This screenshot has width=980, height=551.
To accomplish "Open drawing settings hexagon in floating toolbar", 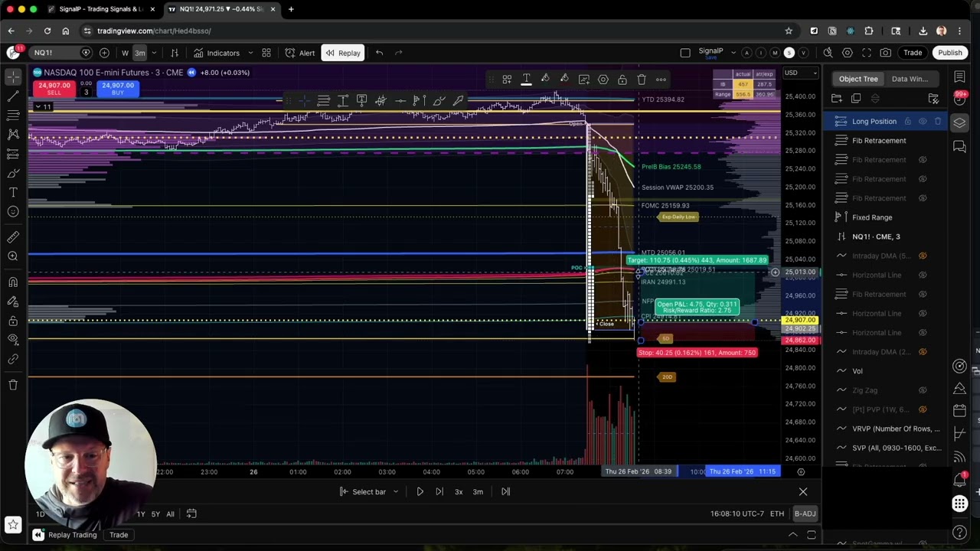I will pos(603,80).
